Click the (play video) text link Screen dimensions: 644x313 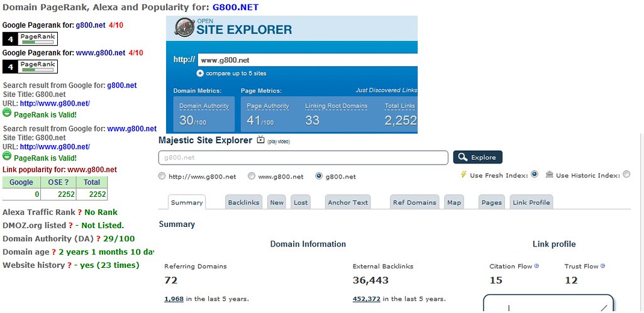point(279,141)
